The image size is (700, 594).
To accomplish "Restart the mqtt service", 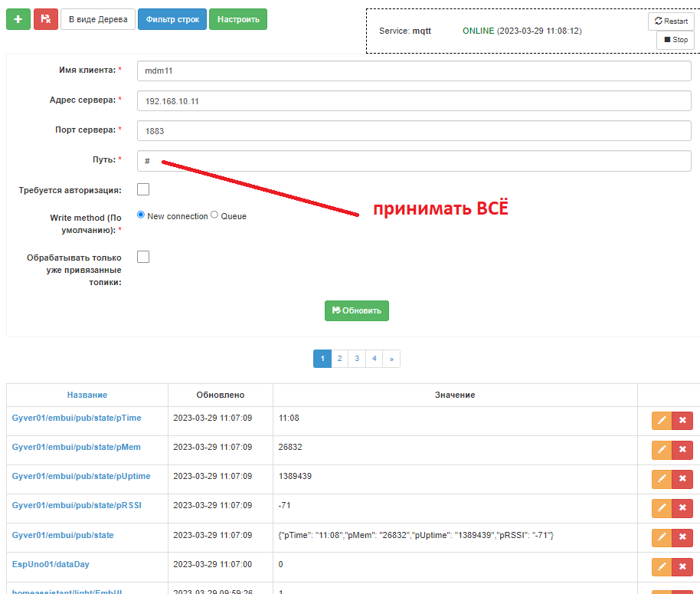I will [x=671, y=21].
